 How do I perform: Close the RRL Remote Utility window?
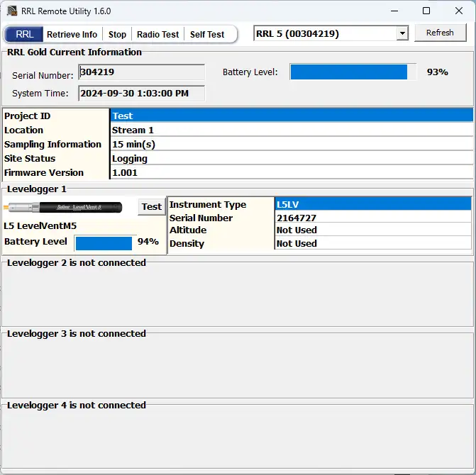[459, 11]
